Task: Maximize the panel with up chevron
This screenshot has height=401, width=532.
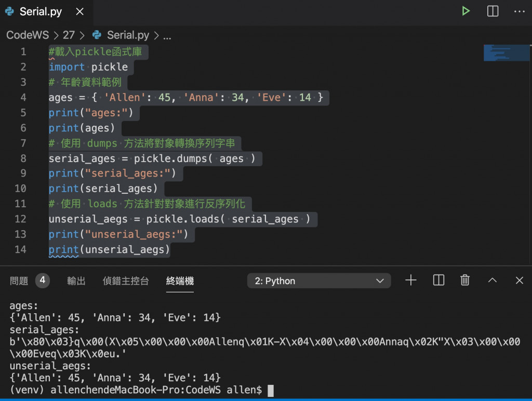Action: pyautogui.click(x=493, y=280)
